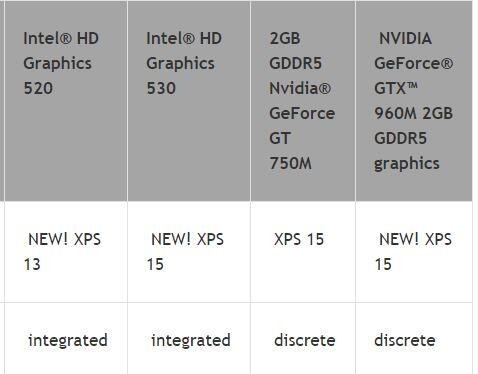478x374 pixels.
Task: Click the GeForce® text in the fourth column
Action: 413,64
